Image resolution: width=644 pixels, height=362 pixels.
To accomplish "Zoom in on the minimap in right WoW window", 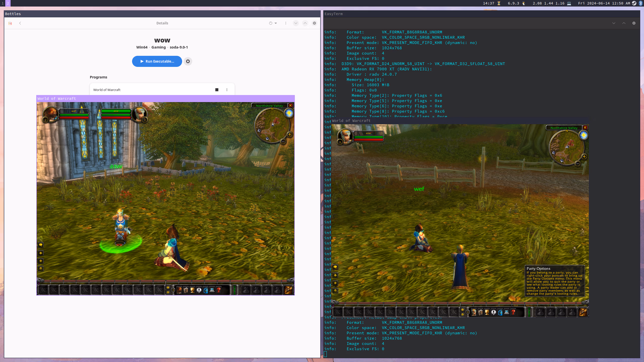I will 584,157.
